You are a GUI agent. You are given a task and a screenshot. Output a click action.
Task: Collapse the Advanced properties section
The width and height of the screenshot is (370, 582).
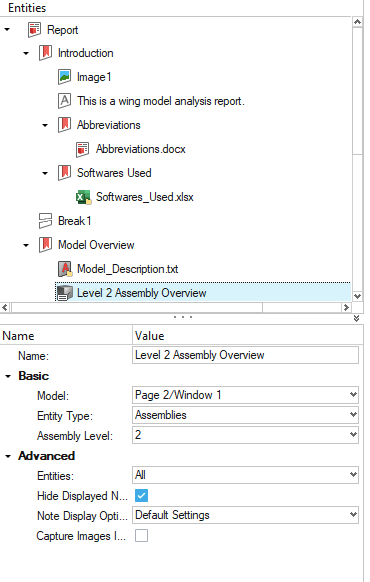8,456
